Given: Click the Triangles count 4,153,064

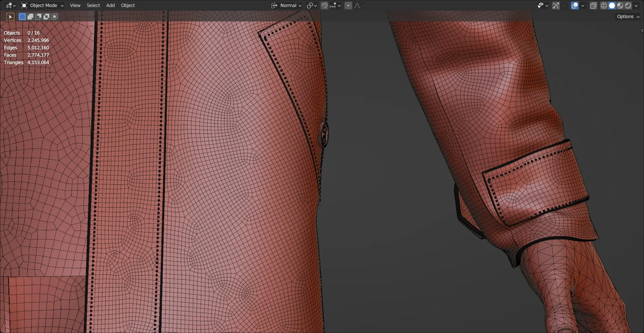Looking at the screenshot, I should pos(38,62).
